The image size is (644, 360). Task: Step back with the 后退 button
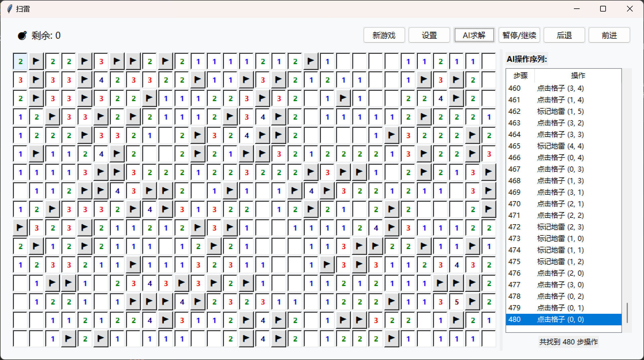pyautogui.click(x=564, y=35)
